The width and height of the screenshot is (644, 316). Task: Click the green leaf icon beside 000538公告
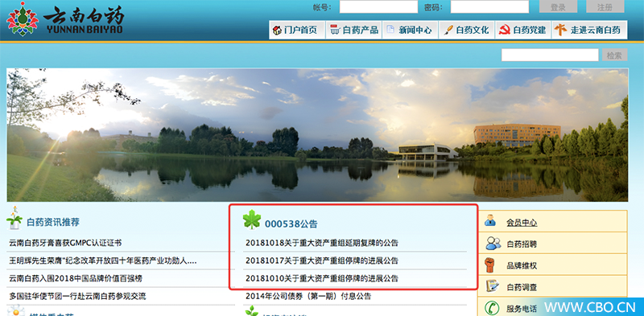click(252, 220)
